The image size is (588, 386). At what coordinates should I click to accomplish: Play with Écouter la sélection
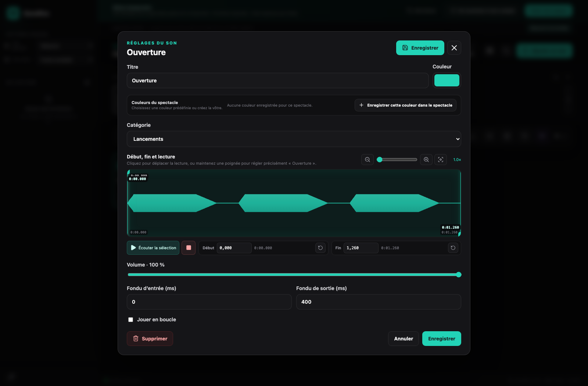coord(153,248)
